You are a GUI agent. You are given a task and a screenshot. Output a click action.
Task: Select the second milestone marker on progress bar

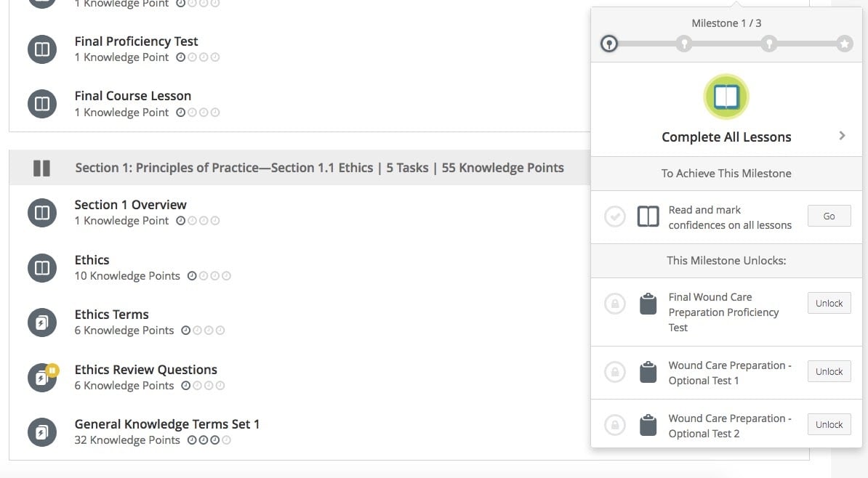coord(684,44)
